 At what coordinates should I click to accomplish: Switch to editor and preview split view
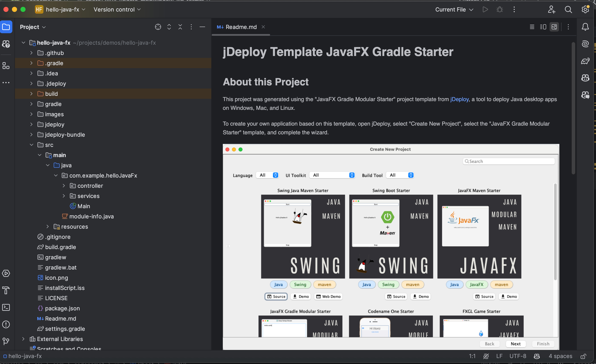[543, 27]
